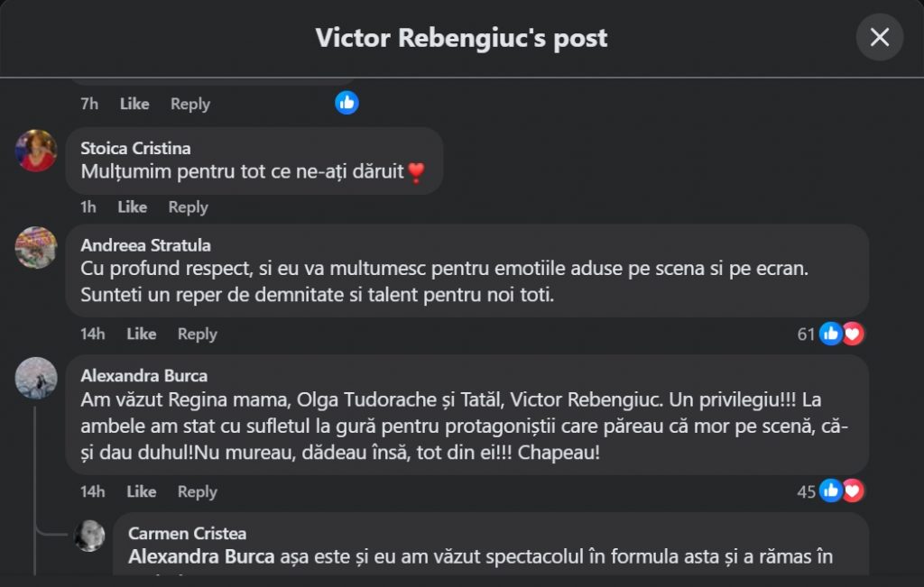
Task: Close Victor Rebengiuc's post dialog
Action: pyautogui.click(x=879, y=37)
